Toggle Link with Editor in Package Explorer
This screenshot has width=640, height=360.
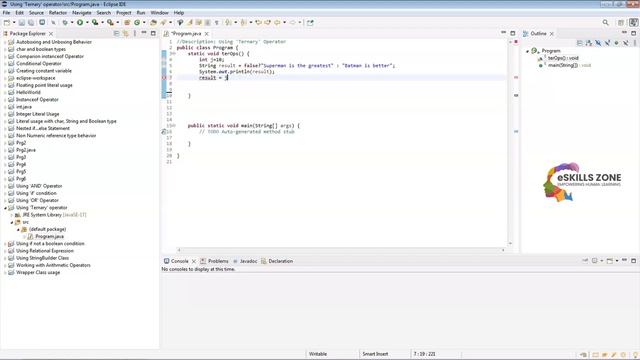coord(126,33)
